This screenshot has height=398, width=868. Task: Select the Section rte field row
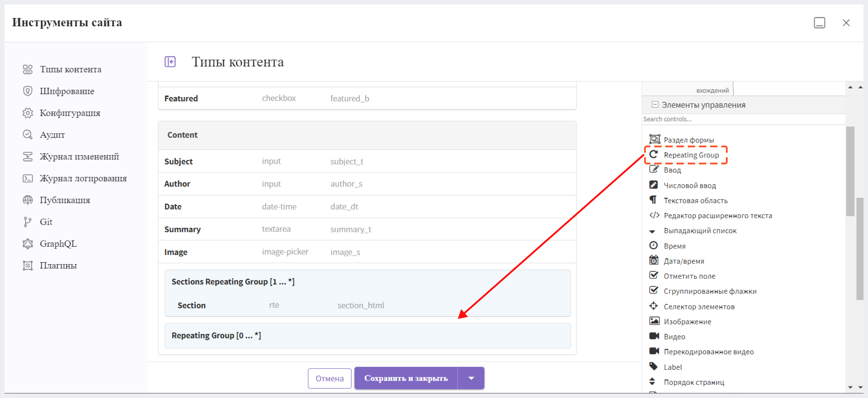pyautogui.click(x=367, y=305)
